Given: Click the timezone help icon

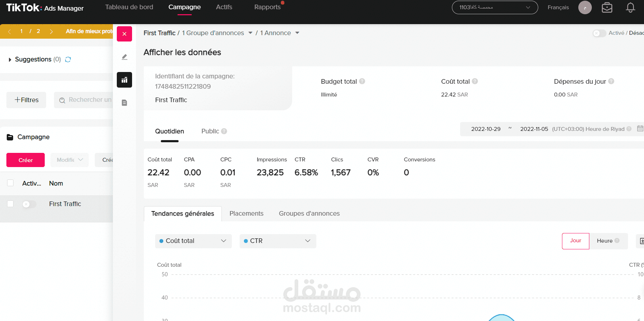Looking at the screenshot, I should point(629,129).
